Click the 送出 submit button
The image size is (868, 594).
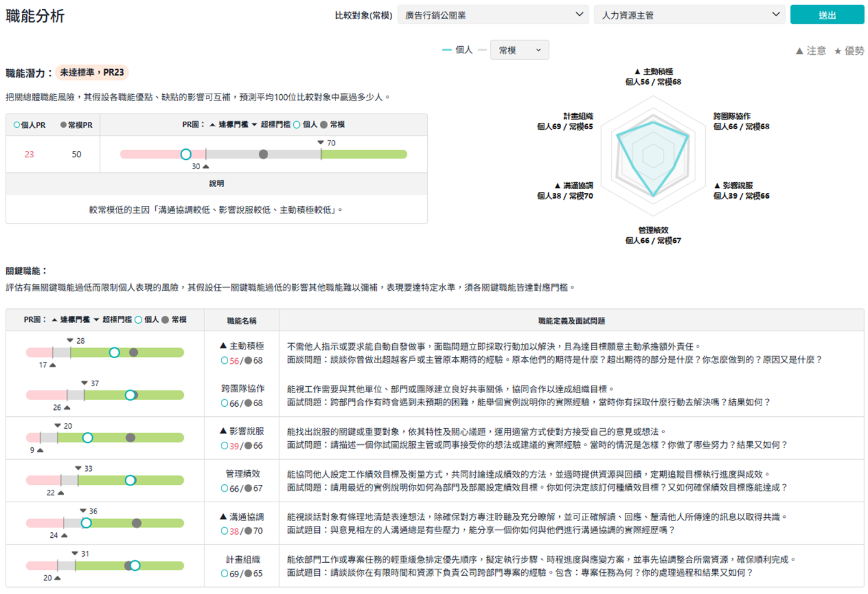click(x=826, y=15)
